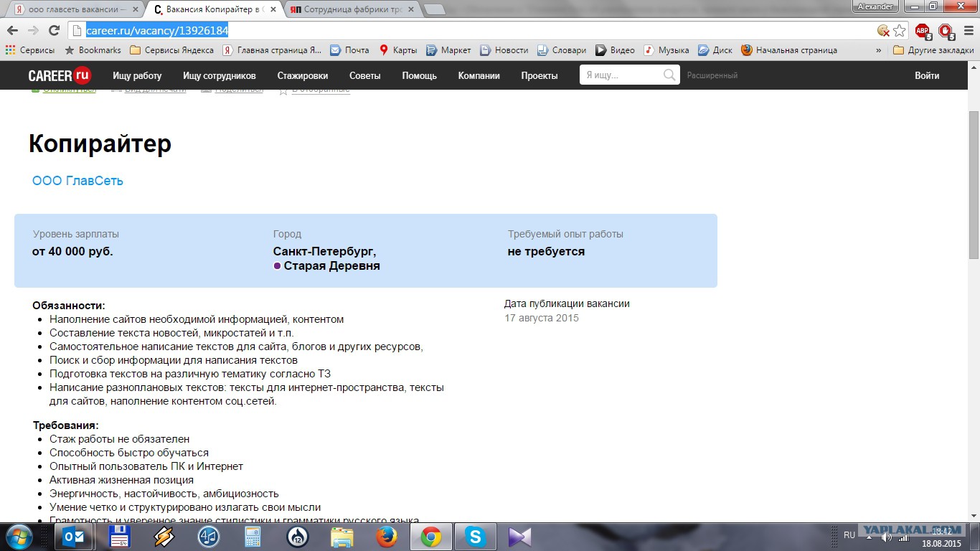Click the Alexander profile button in Chrome
Image resolution: width=980 pixels, height=551 pixels.
[x=875, y=6]
